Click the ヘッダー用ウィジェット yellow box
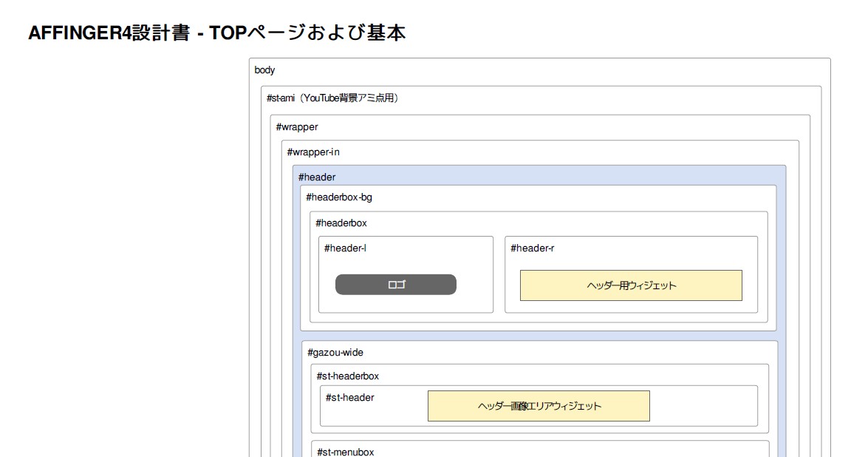Screen dimensions: 868x457 (x=631, y=285)
